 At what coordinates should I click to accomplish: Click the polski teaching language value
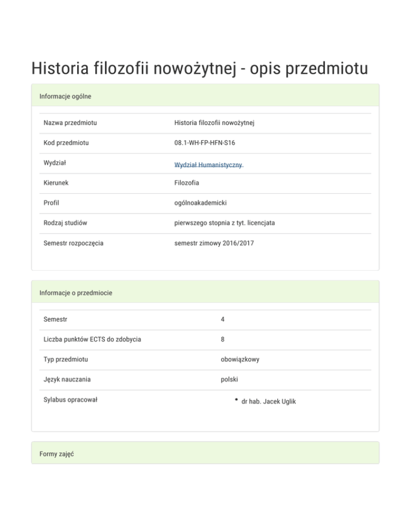[229, 379]
